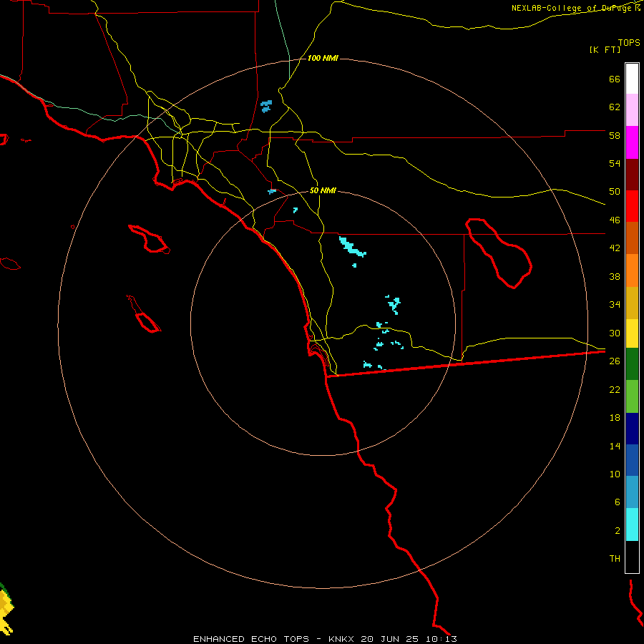
Task: Choose the burnt orange legend band
Action: point(632,238)
